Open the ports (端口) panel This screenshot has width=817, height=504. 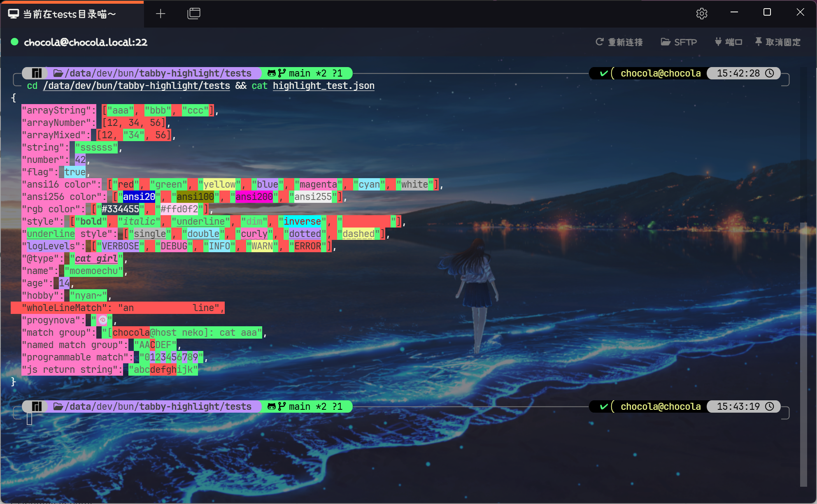pyautogui.click(x=729, y=42)
